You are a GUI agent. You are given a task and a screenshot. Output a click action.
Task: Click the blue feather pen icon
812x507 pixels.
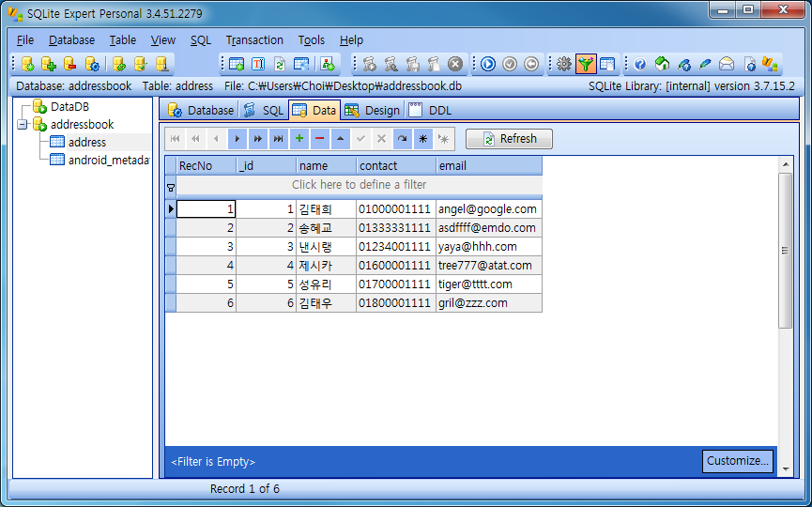705,64
